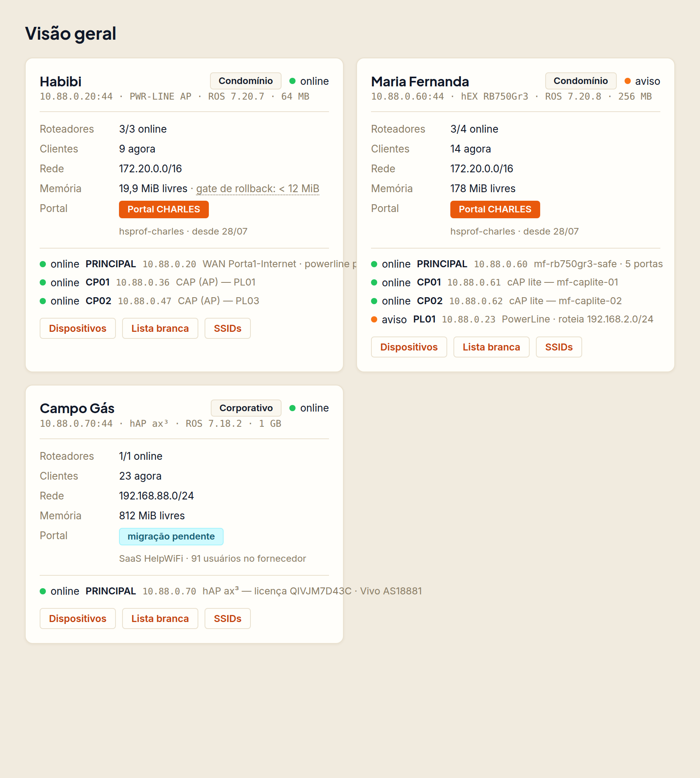The width and height of the screenshot is (700, 778).
Task: View SSIDs for Maria Fernanda
Action: pyautogui.click(x=559, y=347)
